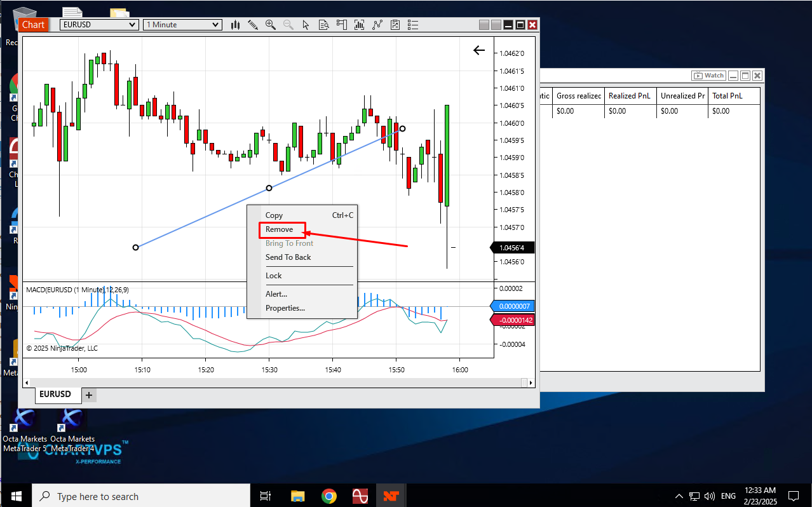Click the back arrow on the chart
This screenshot has width=812, height=507.
point(479,51)
